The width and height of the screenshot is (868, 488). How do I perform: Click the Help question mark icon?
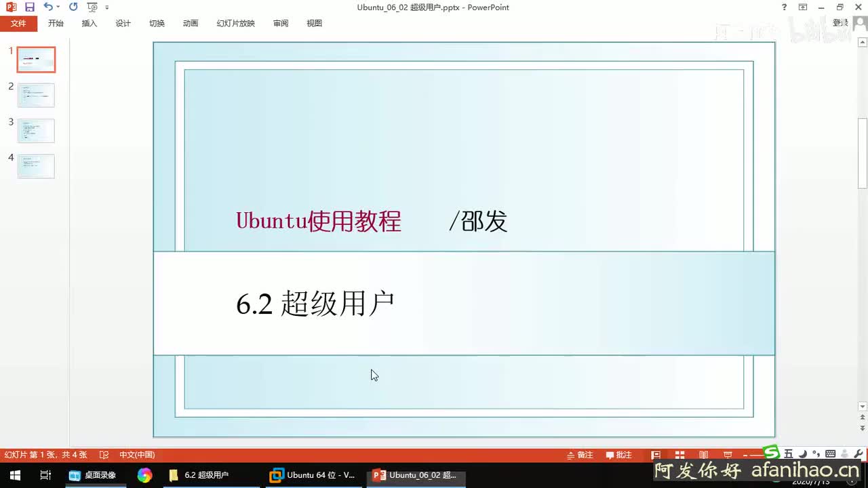[x=785, y=7]
